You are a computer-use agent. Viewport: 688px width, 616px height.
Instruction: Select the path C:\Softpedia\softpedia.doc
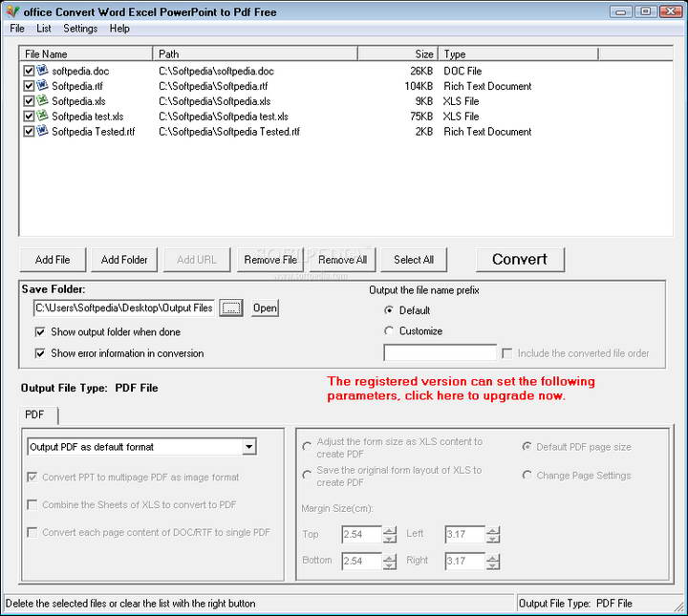tap(216, 71)
